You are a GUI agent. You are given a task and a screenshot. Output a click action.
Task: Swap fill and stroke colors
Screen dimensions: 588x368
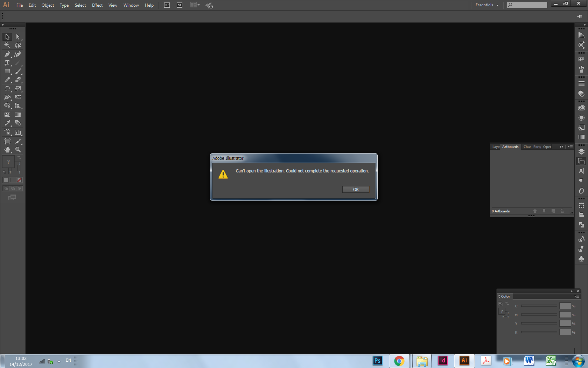pyautogui.click(x=19, y=158)
